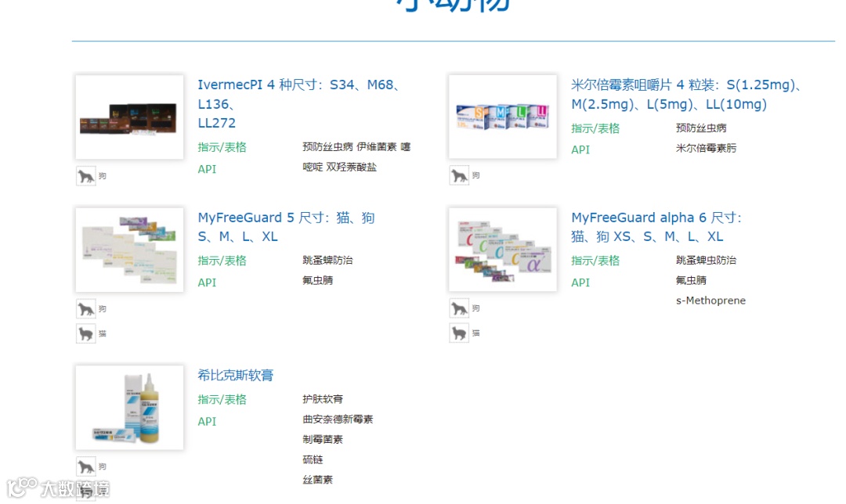Open the MyFreeGuard 5 product image
846x504 pixels.
[129, 250]
